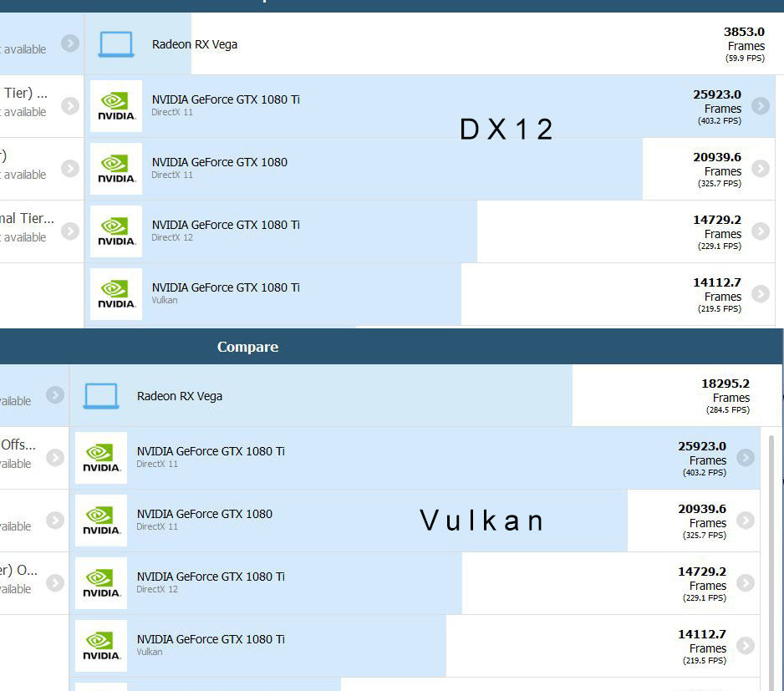Click the '(59.9 FPS)' value
The width and height of the screenshot is (784, 691).
[x=745, y=58]
